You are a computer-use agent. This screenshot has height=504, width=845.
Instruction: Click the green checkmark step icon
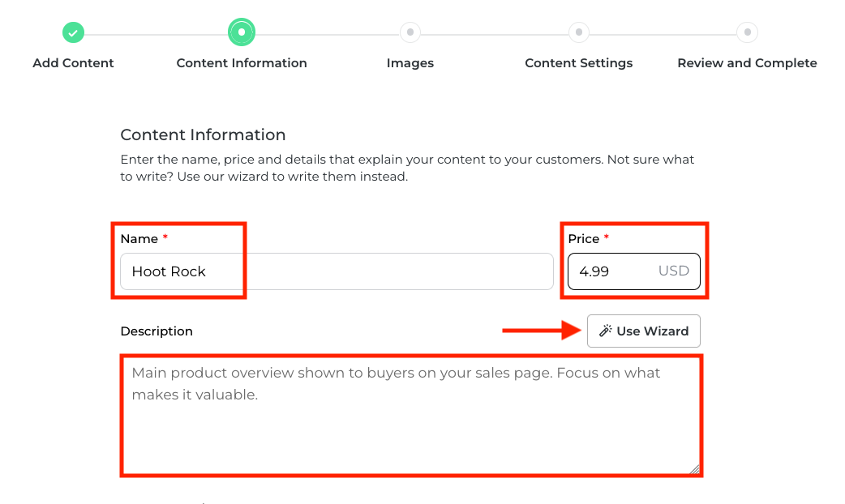pyautogui.click(x=73, y=32)
